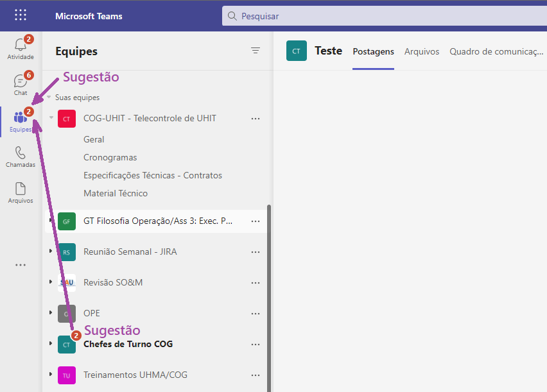The height and width of the screenshot is (392, 547).
Task: Click the red CT avatar of COG-UHIT
Action: click(x=67, y=119)
